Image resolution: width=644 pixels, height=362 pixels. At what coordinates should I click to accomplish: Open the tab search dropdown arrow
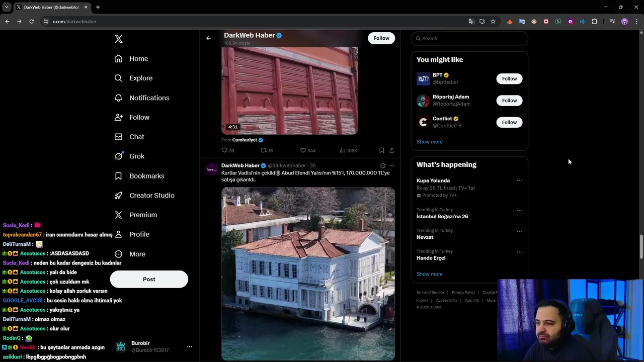(7, 7)
